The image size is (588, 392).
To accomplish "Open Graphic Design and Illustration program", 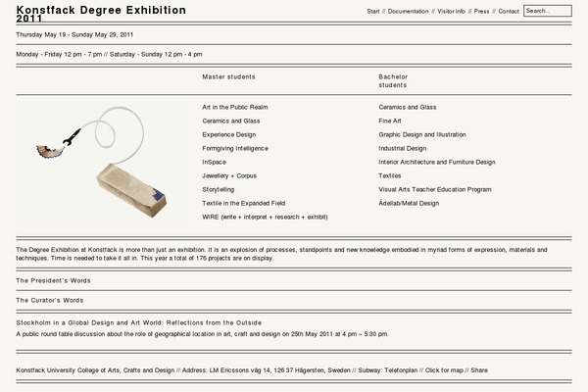I will [422, 134].
